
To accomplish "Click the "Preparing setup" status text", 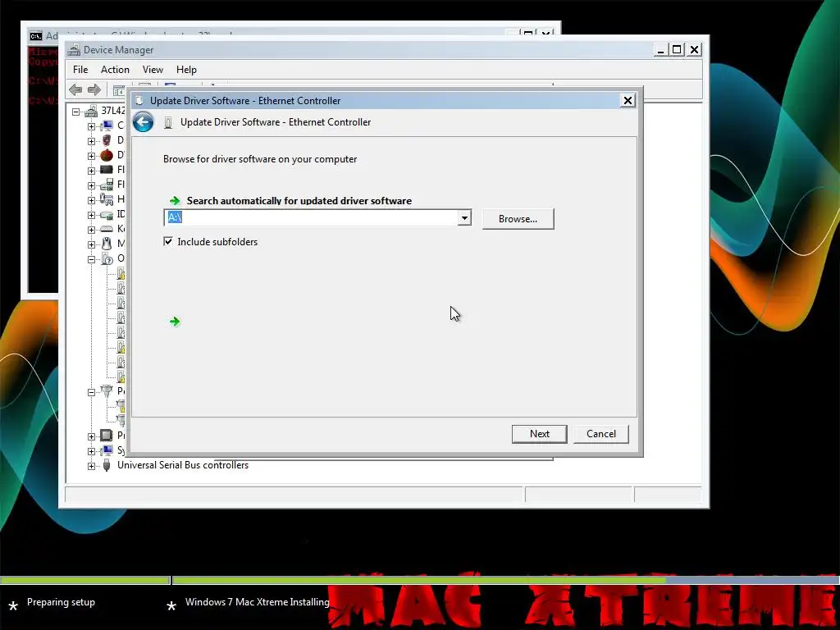I will click(x=61, y=602).
